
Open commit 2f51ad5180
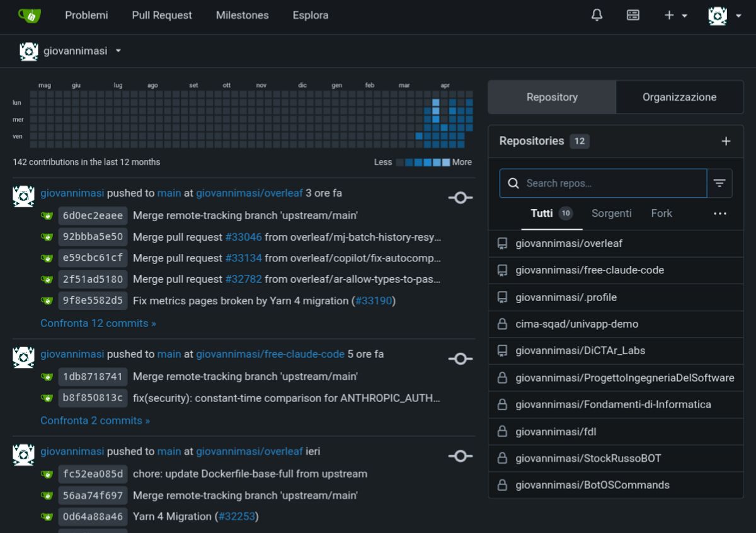click(93, 279)
